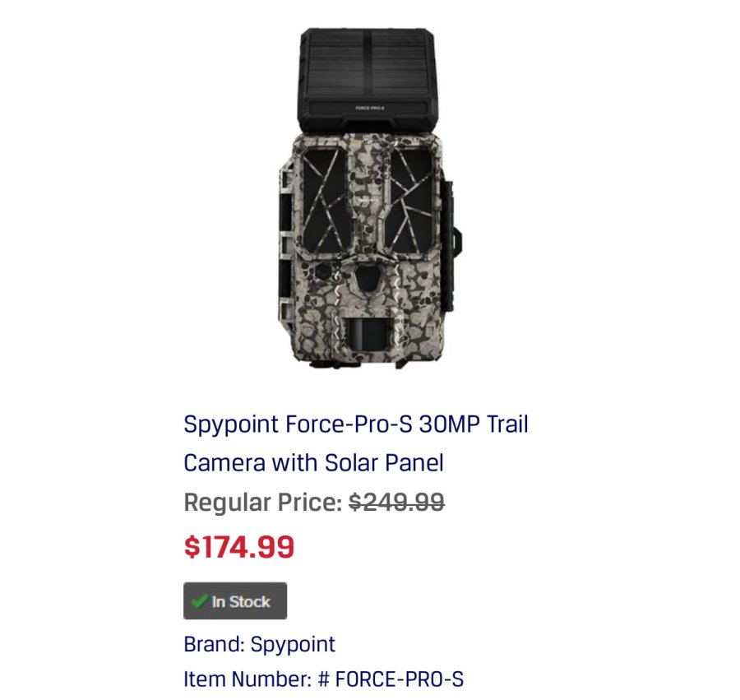
Task: Click the crossed-out $249.99 price
Action: (396, 502)
